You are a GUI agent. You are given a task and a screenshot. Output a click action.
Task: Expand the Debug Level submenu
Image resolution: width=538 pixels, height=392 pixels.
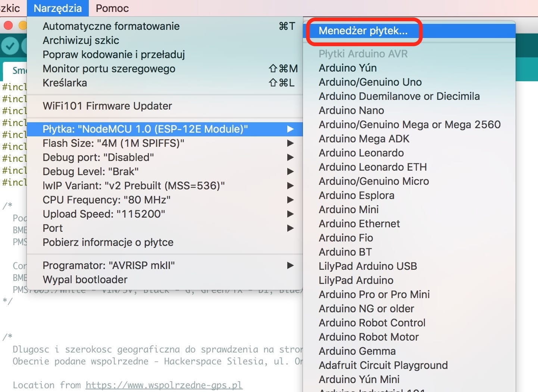pos(165,171)
